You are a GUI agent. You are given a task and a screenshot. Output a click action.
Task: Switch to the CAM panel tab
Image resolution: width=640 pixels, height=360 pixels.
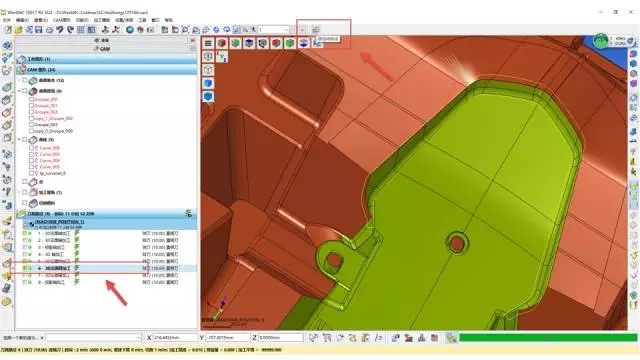pyautogui.click(x=102, y=49)
